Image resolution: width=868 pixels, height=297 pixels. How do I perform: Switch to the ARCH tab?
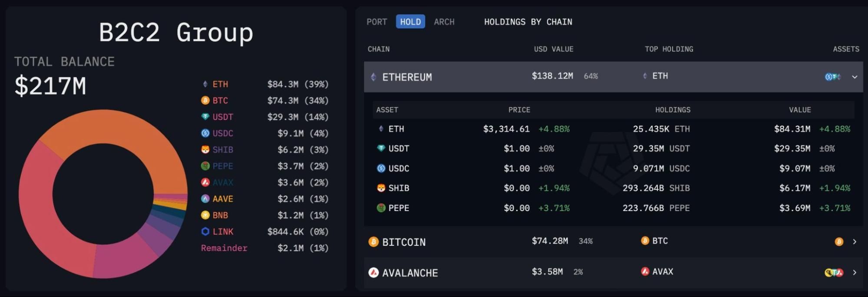(x=444, y=22)
